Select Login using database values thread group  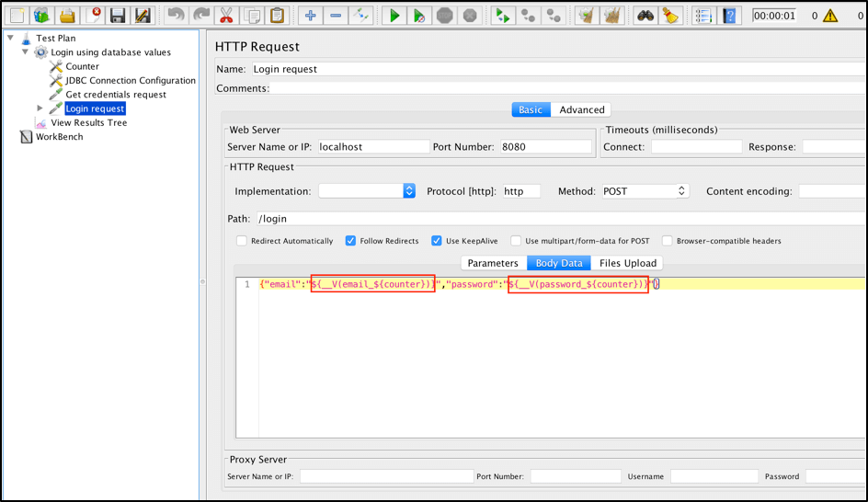pos(110,52)
